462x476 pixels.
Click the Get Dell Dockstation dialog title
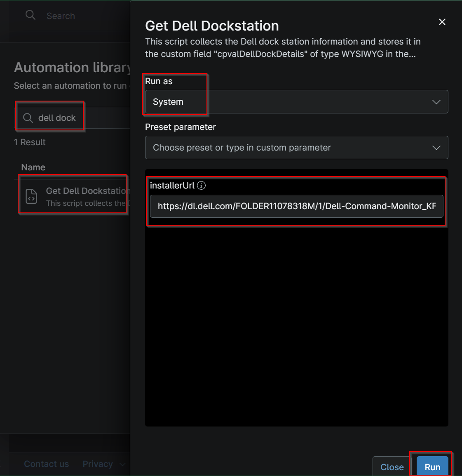point(212,26)
